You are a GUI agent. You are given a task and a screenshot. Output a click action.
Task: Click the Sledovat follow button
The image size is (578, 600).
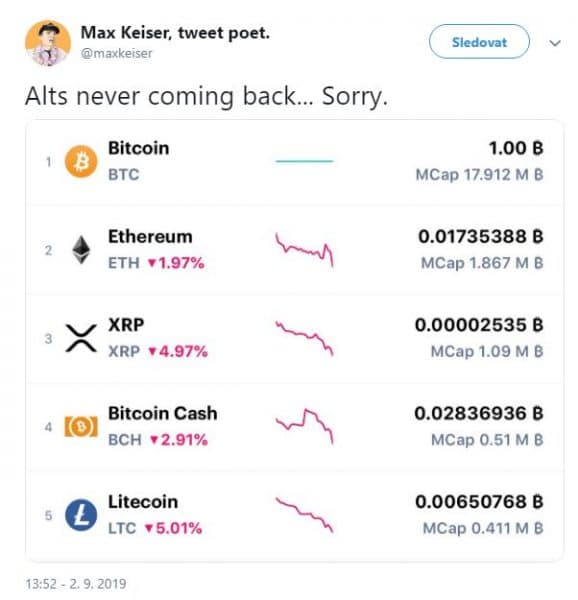pyautogui.click(x=479, y=42)
